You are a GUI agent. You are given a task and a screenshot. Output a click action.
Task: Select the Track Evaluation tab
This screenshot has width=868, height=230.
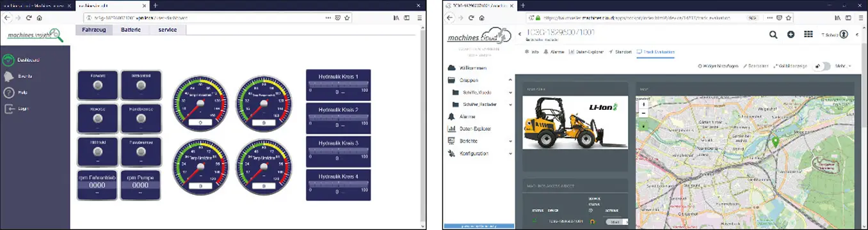click(x=655, y=52)
